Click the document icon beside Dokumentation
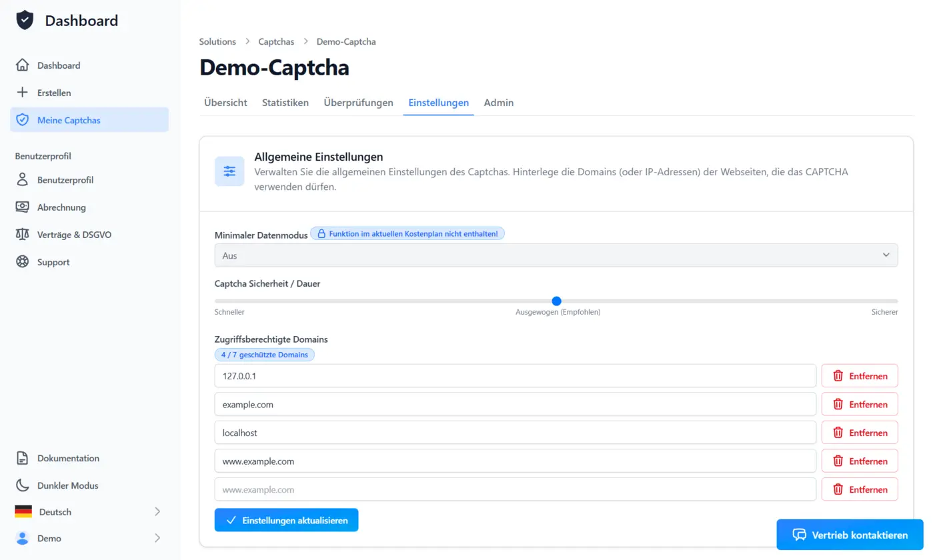 [x=23, y=458]
